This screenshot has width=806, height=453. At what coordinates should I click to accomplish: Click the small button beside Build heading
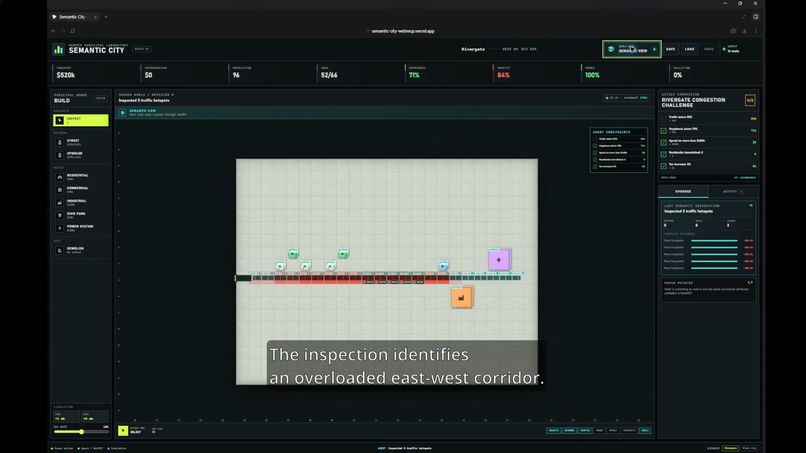pos(101,98)
